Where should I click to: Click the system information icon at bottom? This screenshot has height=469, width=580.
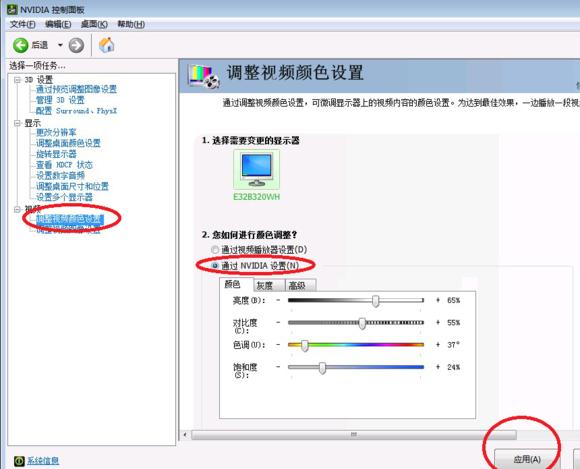[x=19, y=461]
